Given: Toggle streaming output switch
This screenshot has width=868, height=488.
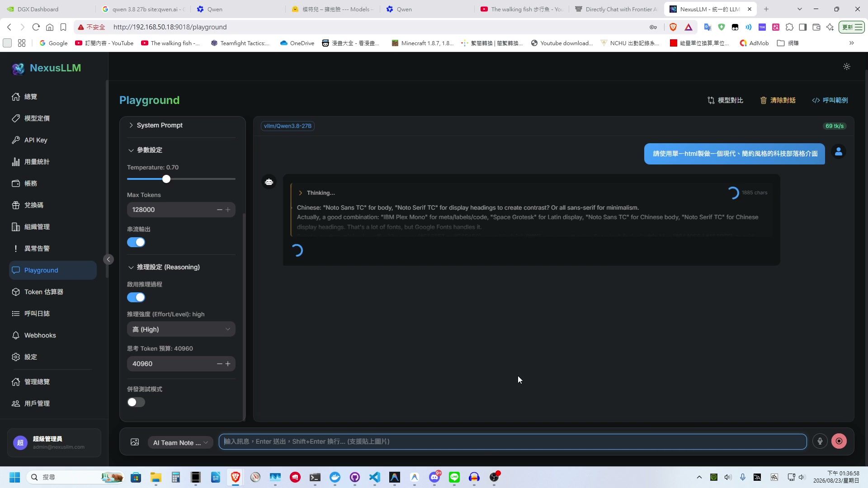Looking at the screenshot, I should [x=136, y=242].
